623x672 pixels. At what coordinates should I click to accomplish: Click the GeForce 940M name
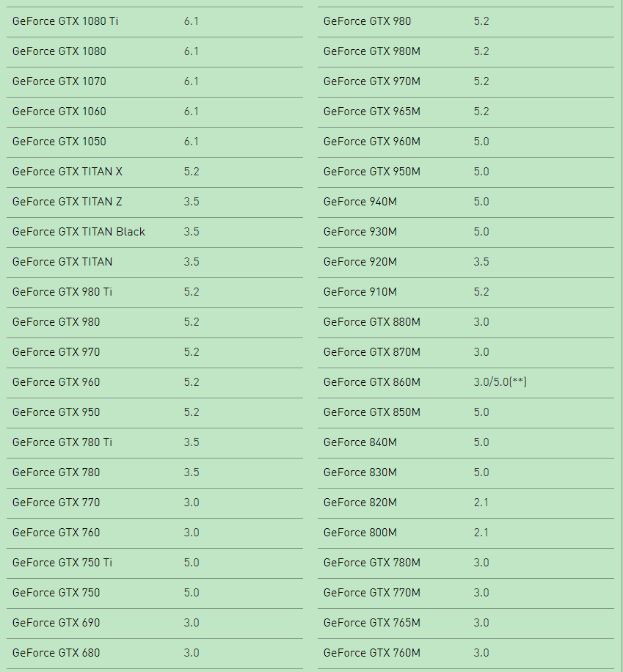click(x=360, y=202)
